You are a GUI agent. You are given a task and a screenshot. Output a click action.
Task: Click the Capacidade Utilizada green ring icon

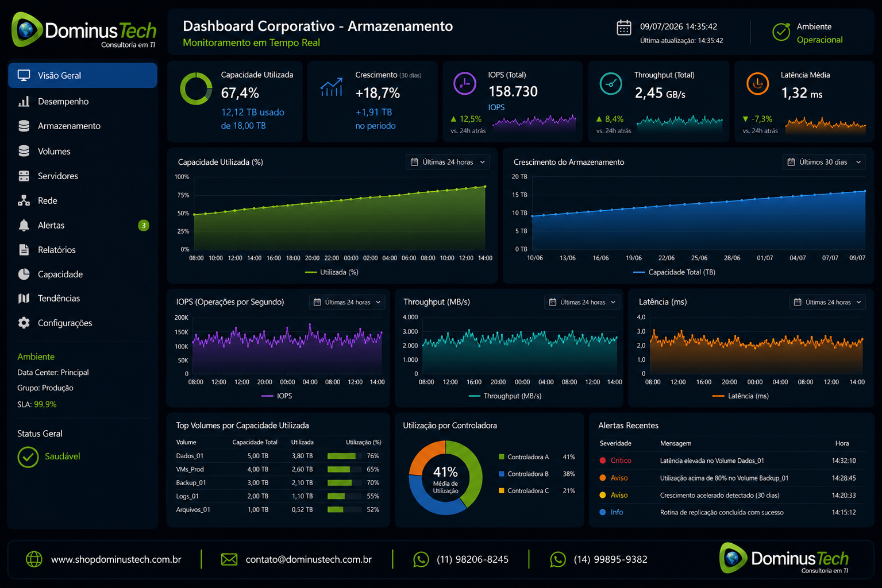[x=196, y=88]
